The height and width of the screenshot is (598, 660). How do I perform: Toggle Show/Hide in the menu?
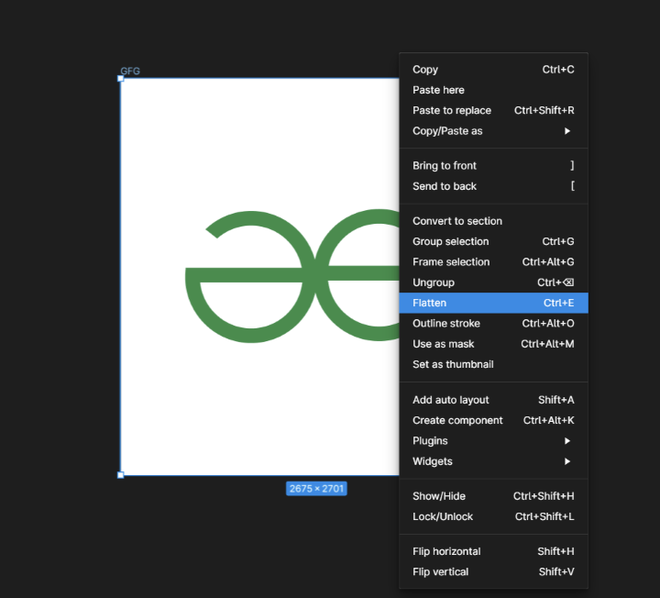[x=493, y=496]
